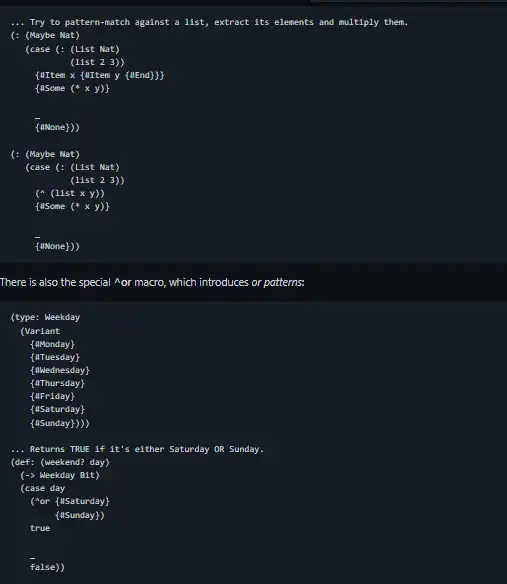The image size is (507, 584).
Task: Click the {#Monday} variant entry
Action: (53, 344)
